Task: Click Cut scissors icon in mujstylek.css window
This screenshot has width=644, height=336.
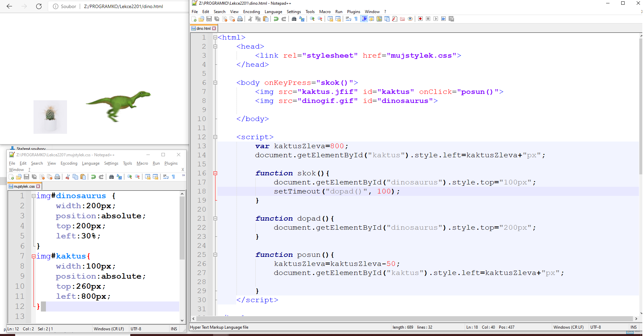Action: pyautogui.click(x=68, y=177)
